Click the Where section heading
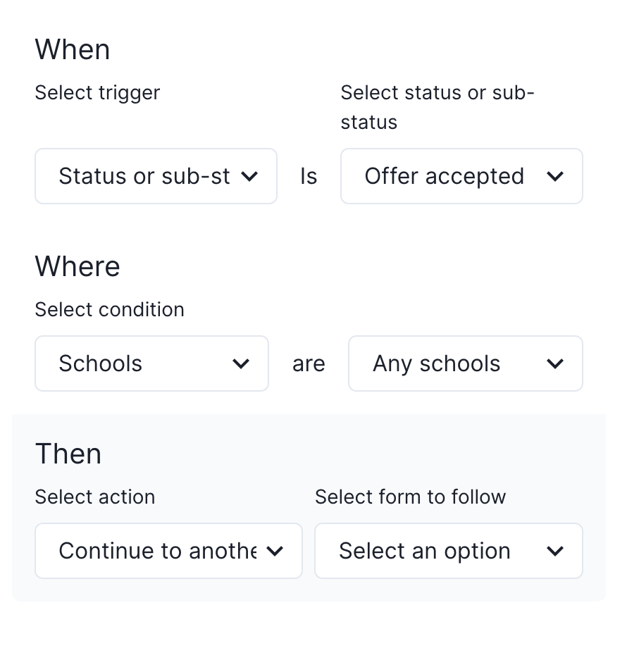Viewport: 627px width, 672px height. (77, 267)
